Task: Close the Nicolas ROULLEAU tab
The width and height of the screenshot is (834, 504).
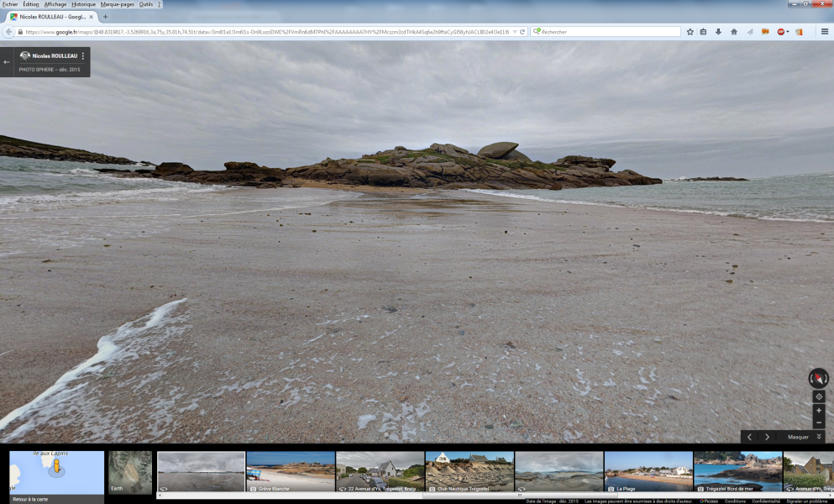Action: click(x=91, y=17)
